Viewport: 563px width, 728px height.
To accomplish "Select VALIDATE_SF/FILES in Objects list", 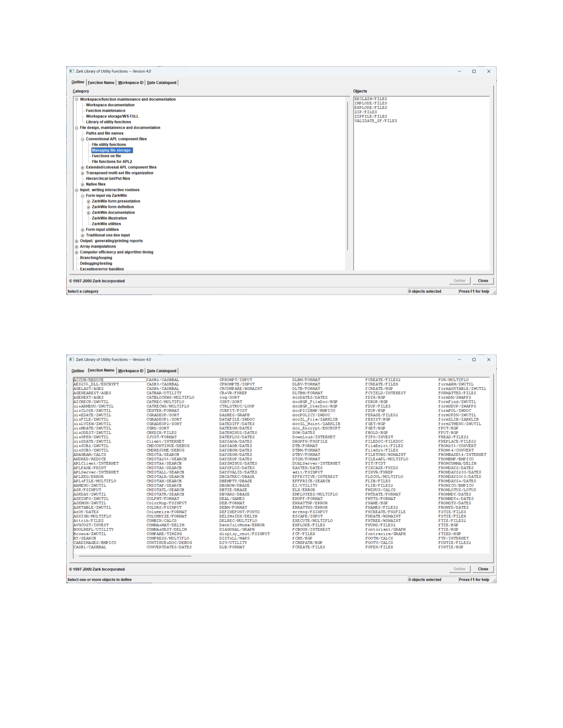I will point(376,121).
